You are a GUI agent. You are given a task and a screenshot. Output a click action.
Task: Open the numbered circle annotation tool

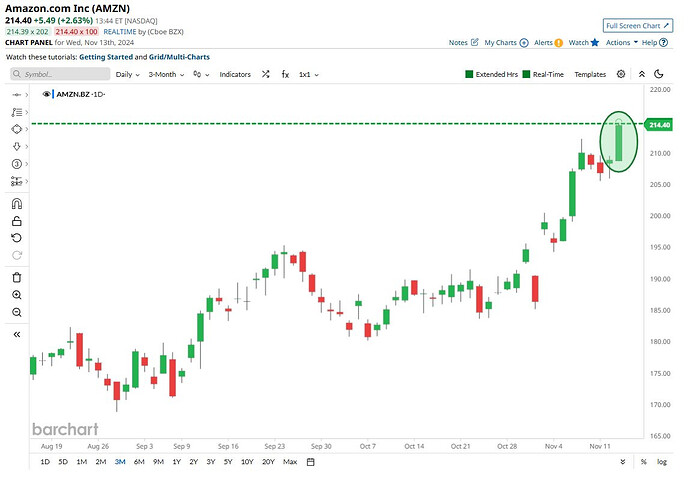click(x=17, y=164)
